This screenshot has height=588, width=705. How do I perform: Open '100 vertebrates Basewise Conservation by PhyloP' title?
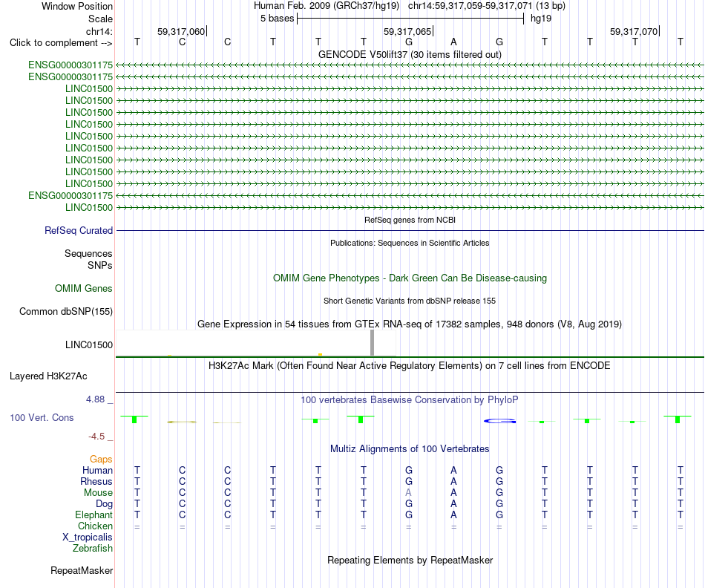tap(409, 399)
